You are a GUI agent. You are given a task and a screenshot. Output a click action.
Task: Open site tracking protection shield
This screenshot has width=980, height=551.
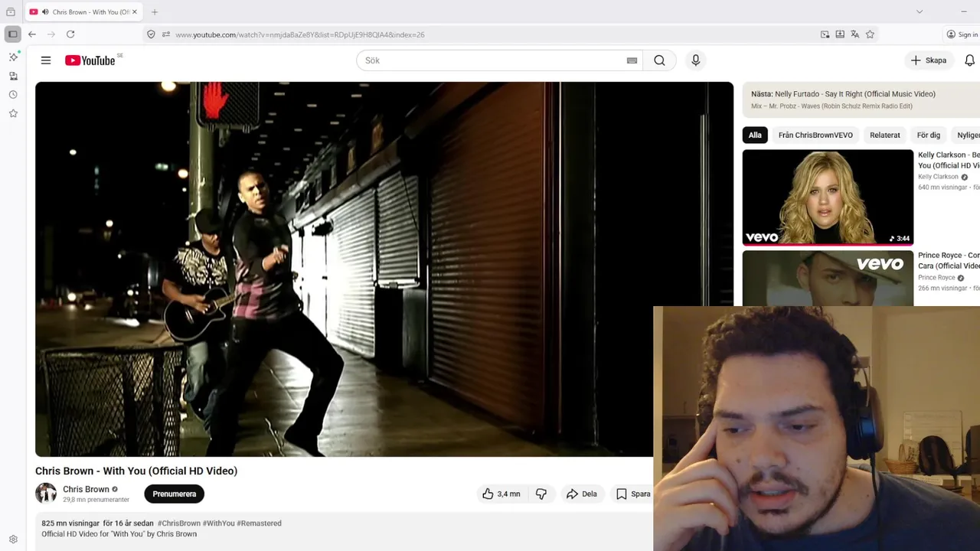click(x=151, y=34)
